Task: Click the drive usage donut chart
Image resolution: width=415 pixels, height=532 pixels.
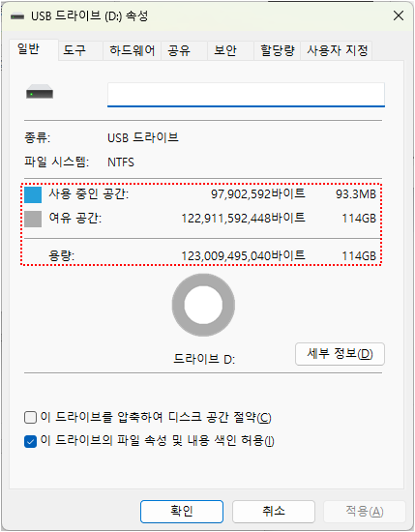Action: [x=203, y=305]
